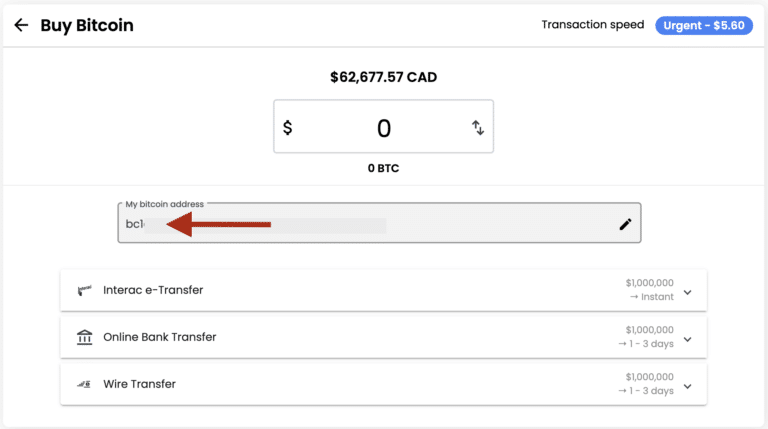Select the Interac e-Transfer payment option
Image resolution: width=768 pixels, height=429 pixels.
(153, 290)
